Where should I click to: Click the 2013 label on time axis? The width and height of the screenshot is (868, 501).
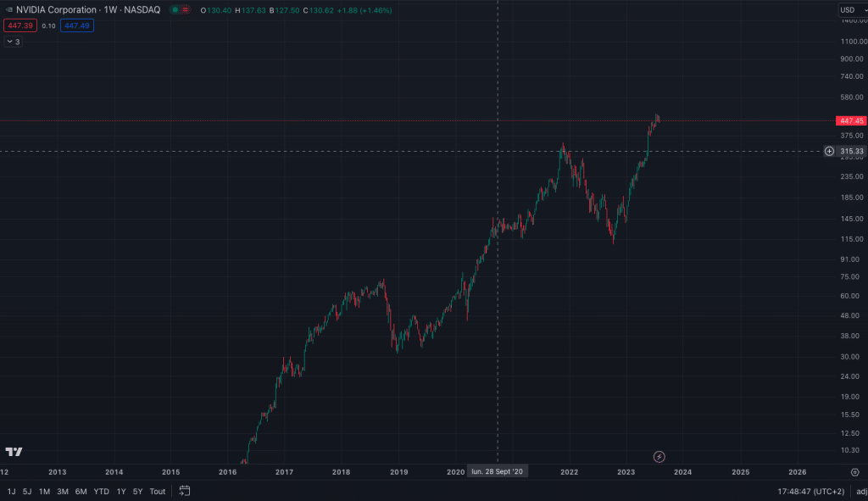(57, 472)
